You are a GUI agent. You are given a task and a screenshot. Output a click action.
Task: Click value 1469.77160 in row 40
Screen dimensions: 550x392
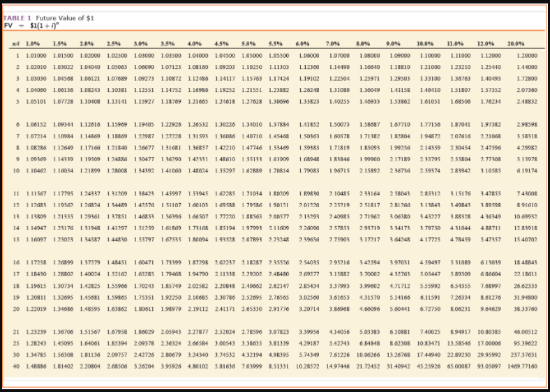(523, 366)
